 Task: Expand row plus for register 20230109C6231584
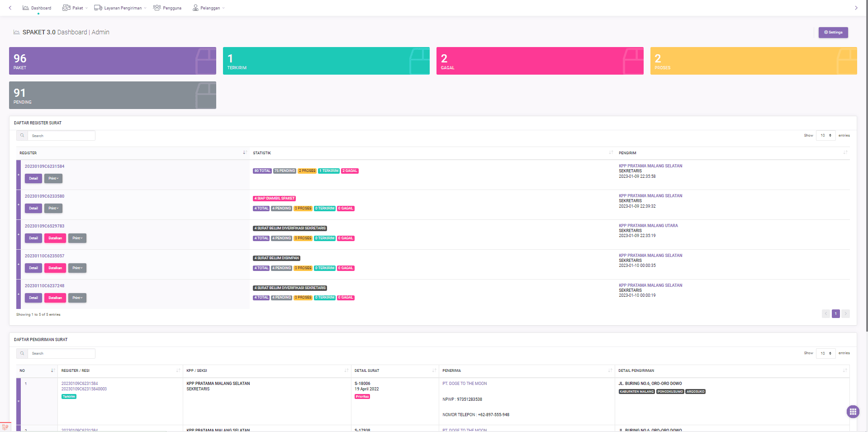pos(19,175)
